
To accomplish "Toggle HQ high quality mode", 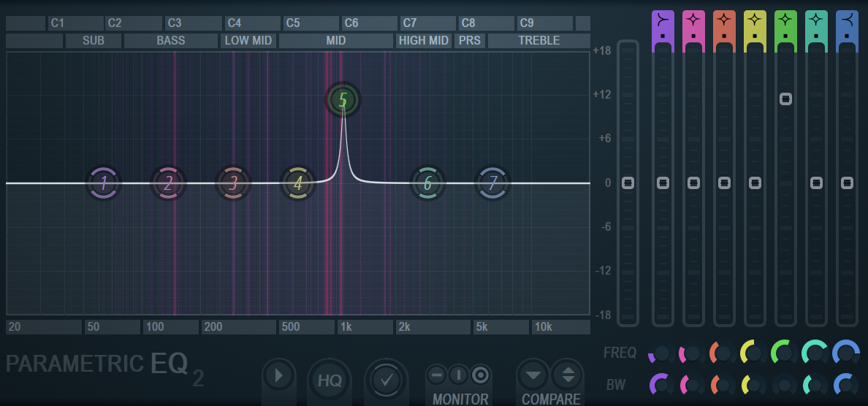I will 330,380.
